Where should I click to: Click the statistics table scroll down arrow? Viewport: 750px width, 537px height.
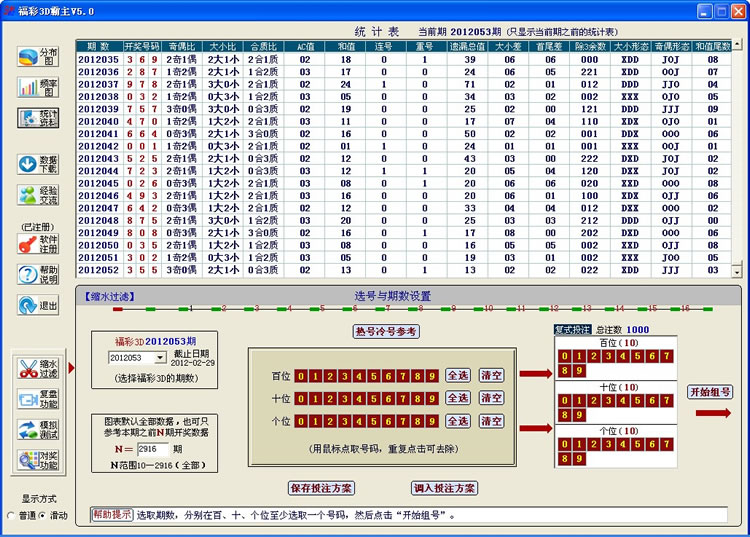coord(737,271)
